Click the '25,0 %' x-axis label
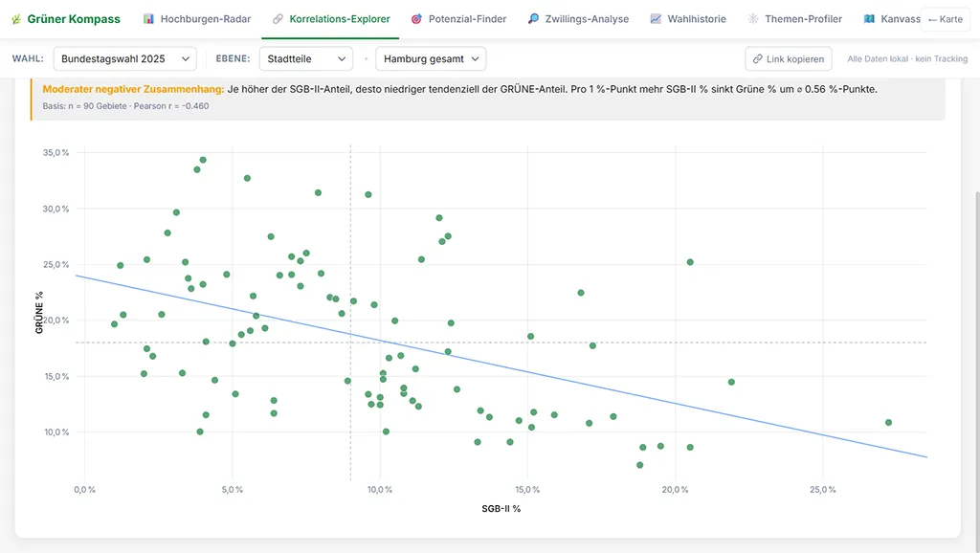 [822, 489]
